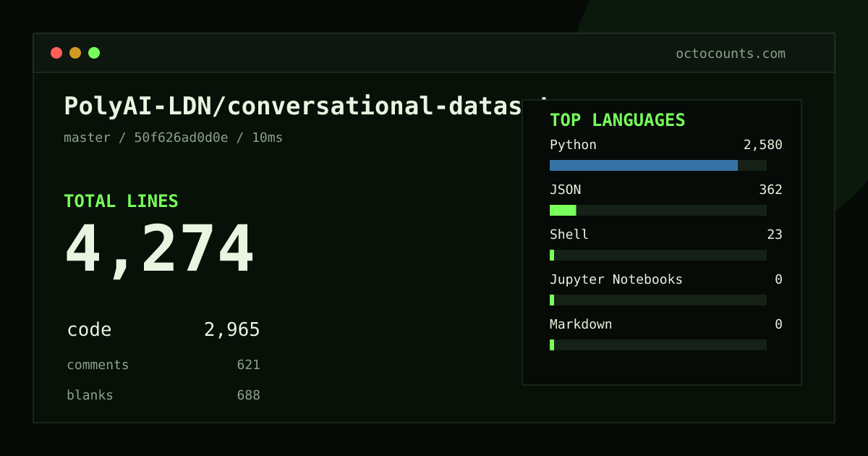Click the TOTAL LINES heading

click(121, 201)
